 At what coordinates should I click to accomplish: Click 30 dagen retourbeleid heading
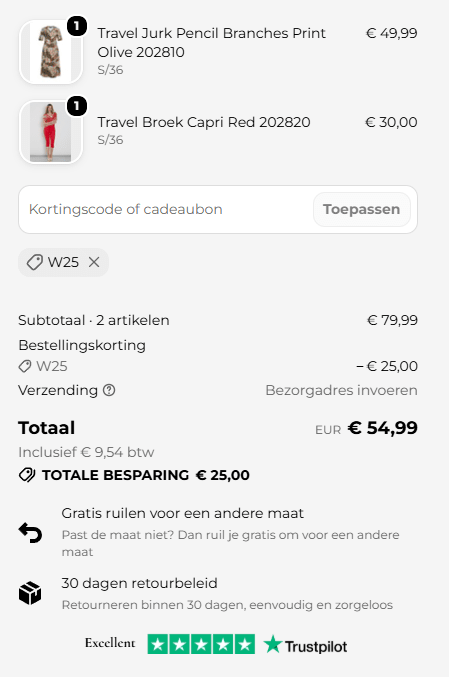point(139,583)
